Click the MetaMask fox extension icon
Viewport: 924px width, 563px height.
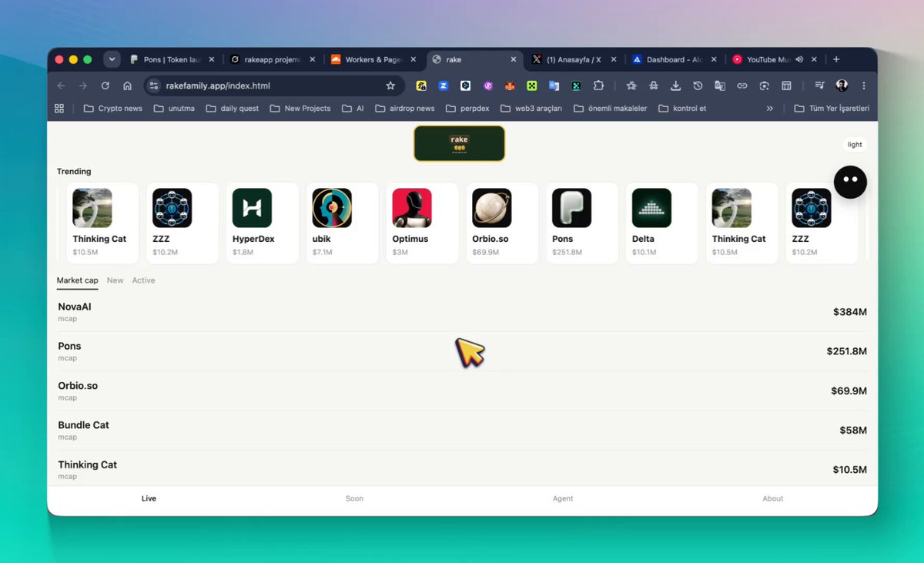(x=510, y=85)
